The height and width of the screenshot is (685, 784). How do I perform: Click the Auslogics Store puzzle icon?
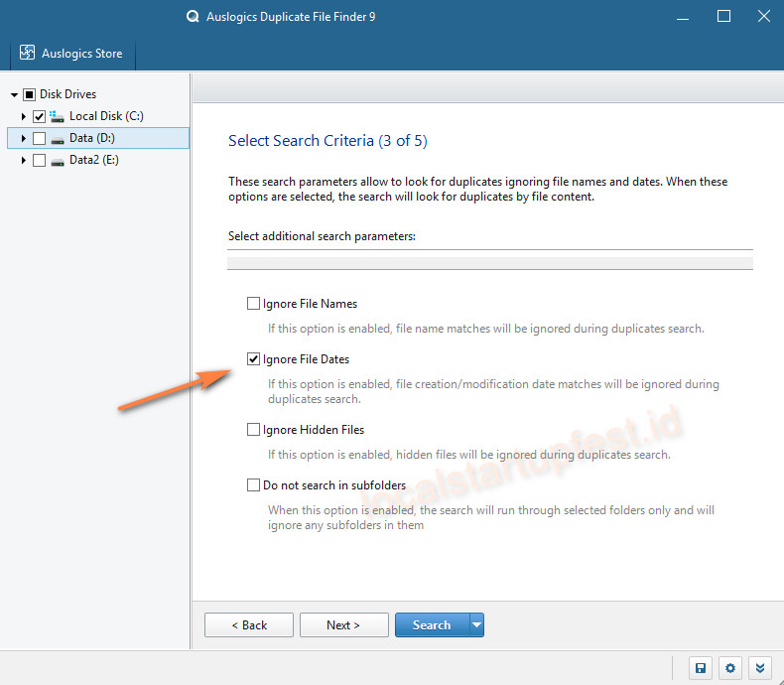coord(27,53)
